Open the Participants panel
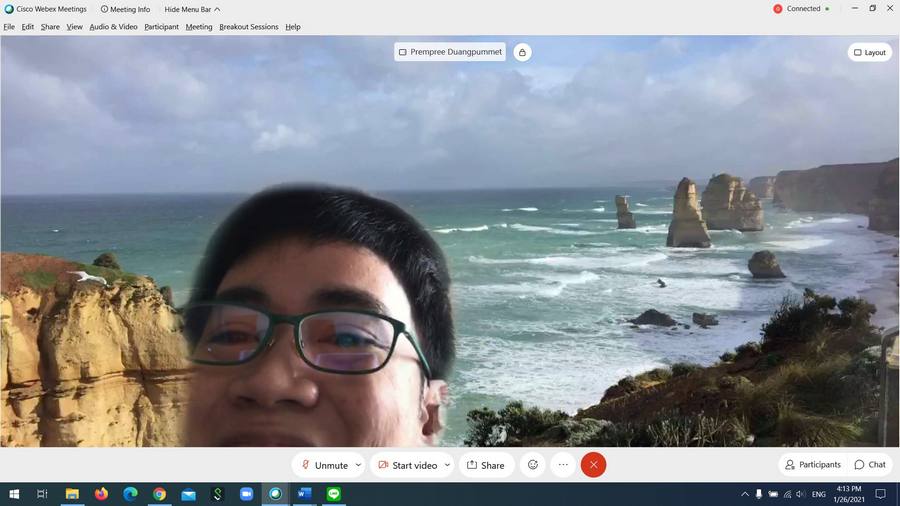The width and height of the screenshot is (900, 506). 812,465
